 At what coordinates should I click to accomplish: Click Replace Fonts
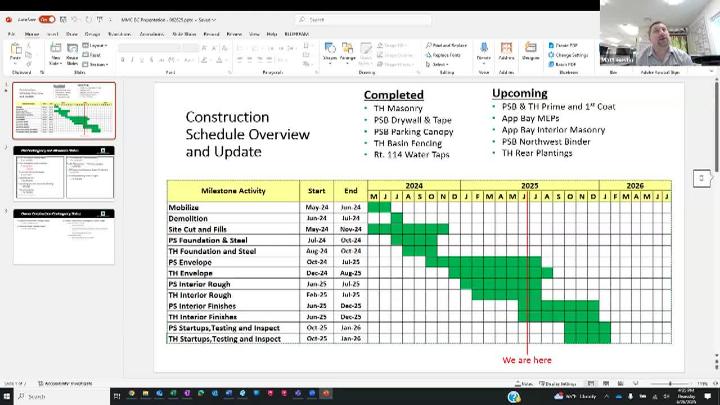(443, 55)
